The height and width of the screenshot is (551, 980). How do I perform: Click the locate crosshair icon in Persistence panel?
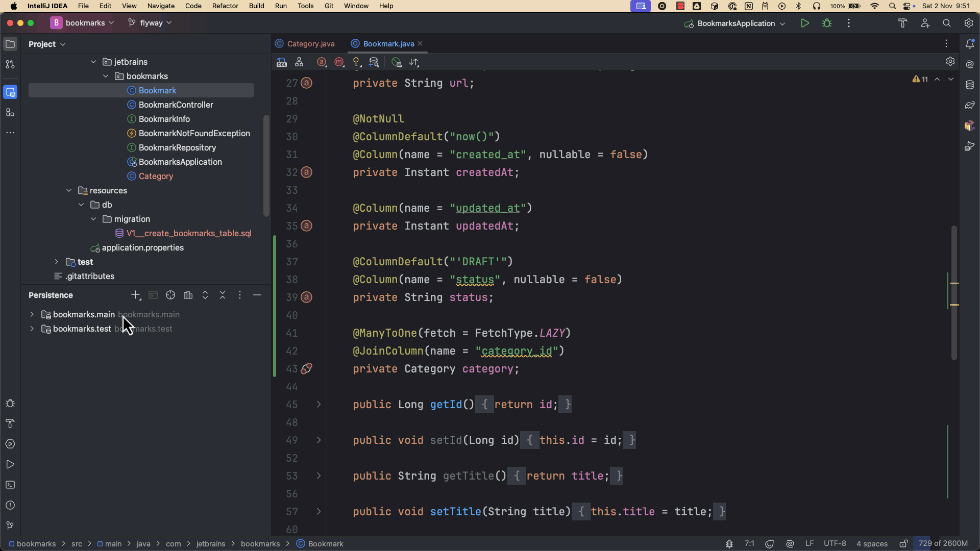tap(170, 295)
